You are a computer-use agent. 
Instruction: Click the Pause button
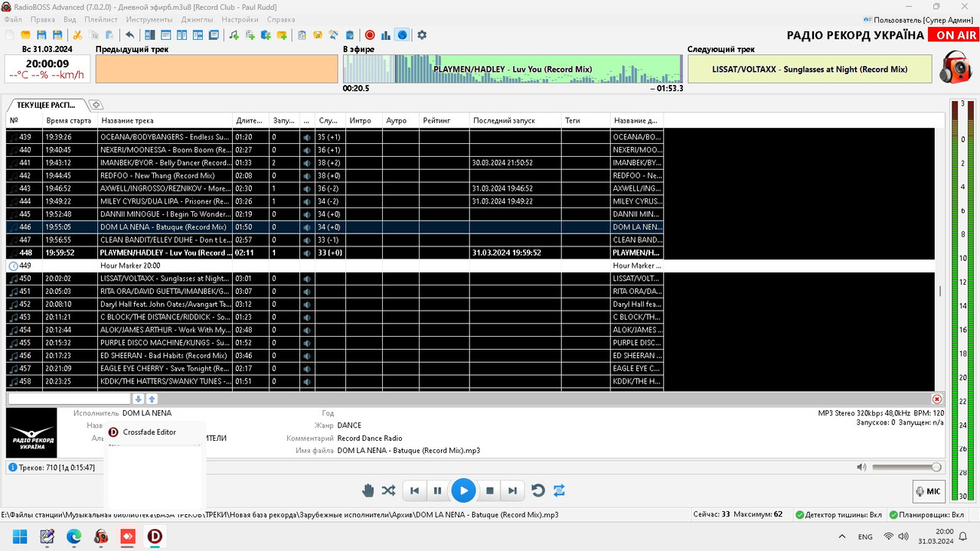(x=437, y=491)
